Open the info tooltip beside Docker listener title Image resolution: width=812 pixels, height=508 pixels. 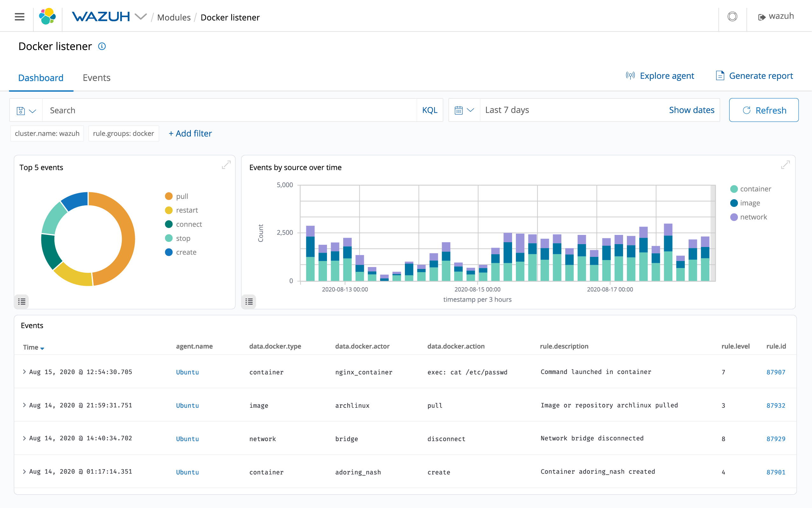coord(102,46)
